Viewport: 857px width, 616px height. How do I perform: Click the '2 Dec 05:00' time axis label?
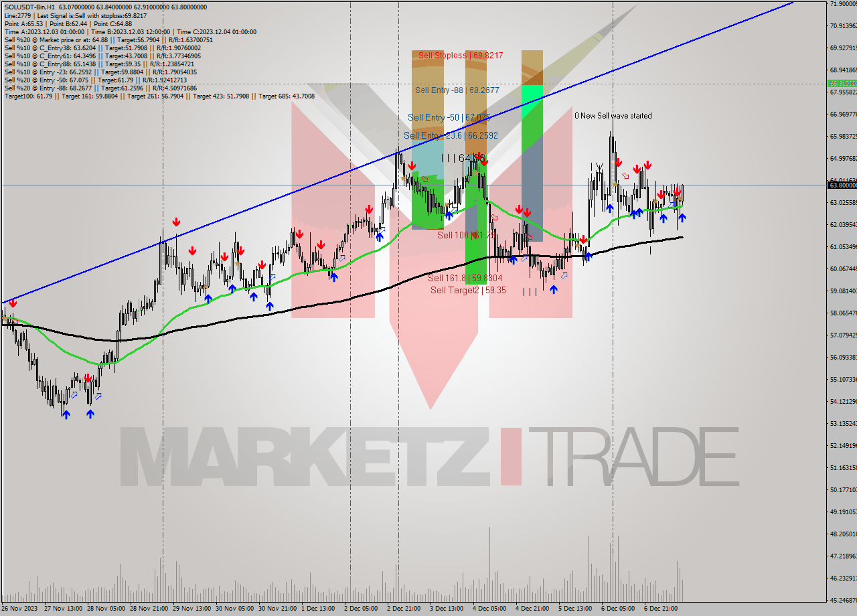pos(361,609)
